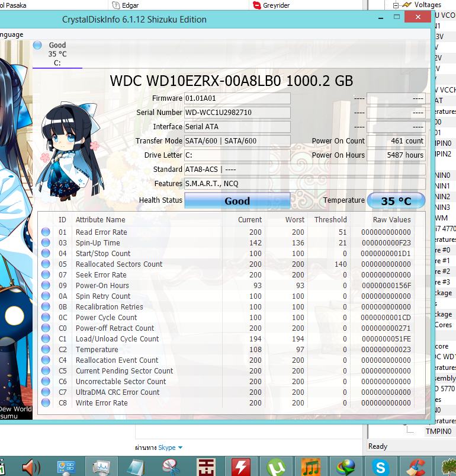Click the Firmware field 01.01A01
456x476 pixels.
pos(237,98)
